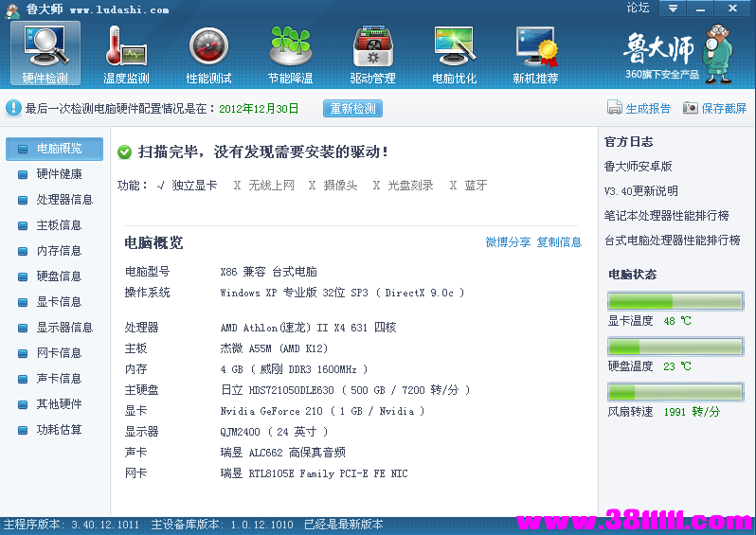Viewport: 756px width, 535px height.
Task: Click the 显卡温度 progress bar
Action: click(675, 301)
